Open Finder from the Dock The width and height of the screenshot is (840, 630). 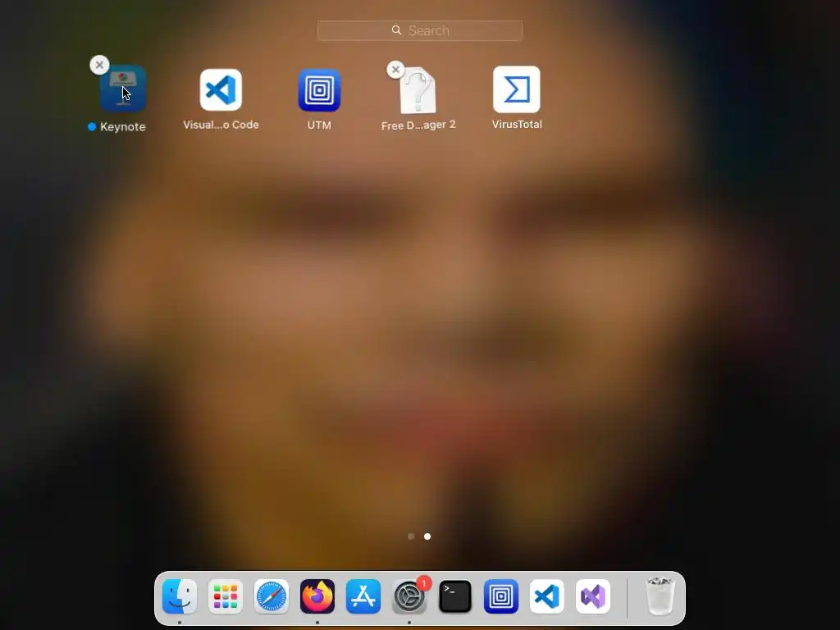(180, 596)
